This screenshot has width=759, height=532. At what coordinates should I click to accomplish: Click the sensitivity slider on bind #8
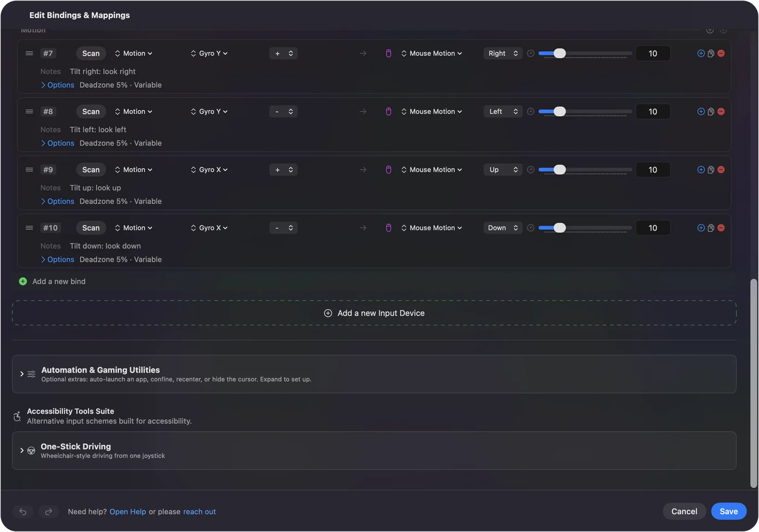pyautogui.click(x=585, y=111)
